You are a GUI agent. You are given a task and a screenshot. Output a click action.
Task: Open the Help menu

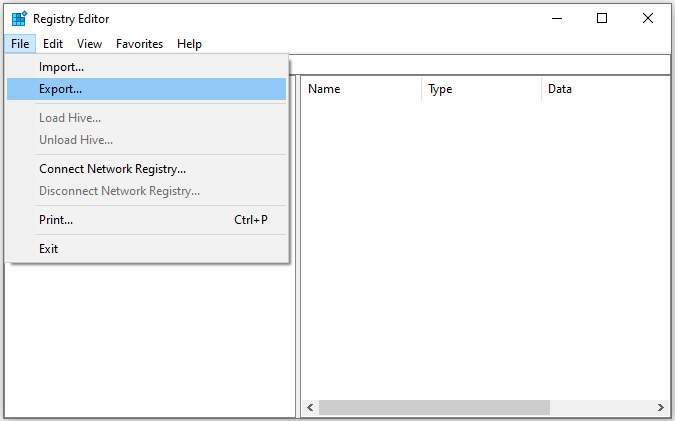click(189, 44)
